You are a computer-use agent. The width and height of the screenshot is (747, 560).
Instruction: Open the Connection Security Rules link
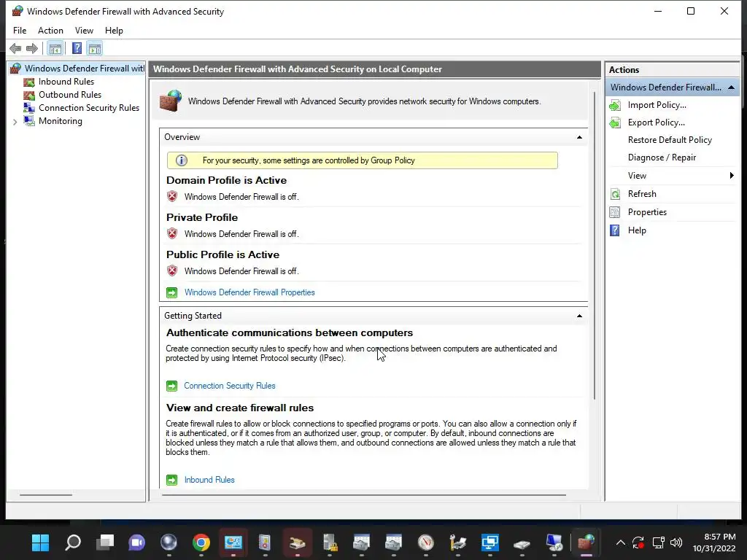(230, 386)
